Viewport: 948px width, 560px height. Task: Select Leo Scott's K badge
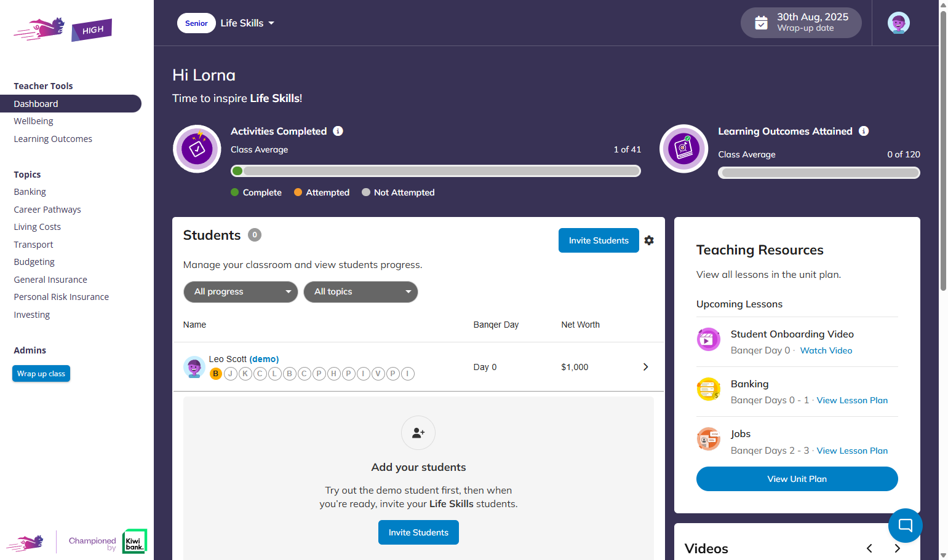tap(245, 374)
